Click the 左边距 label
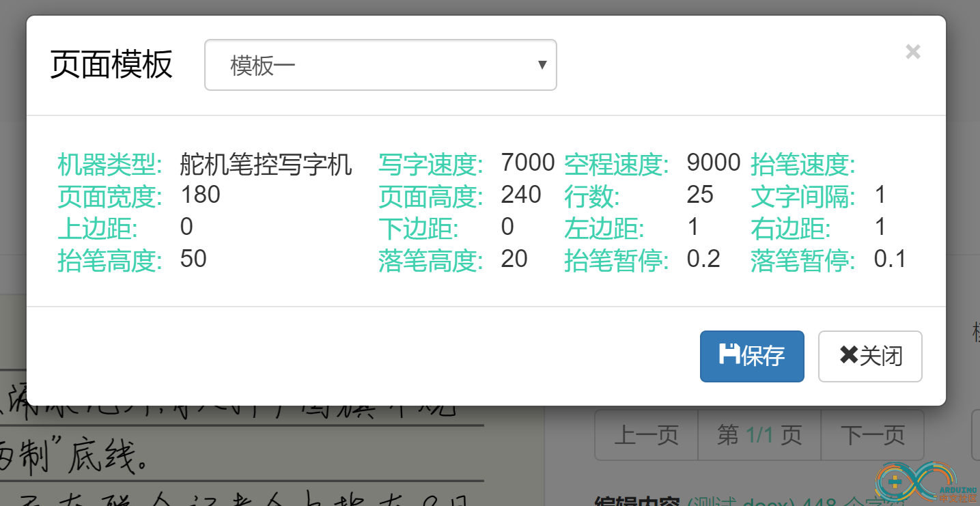 coord(604,229)
